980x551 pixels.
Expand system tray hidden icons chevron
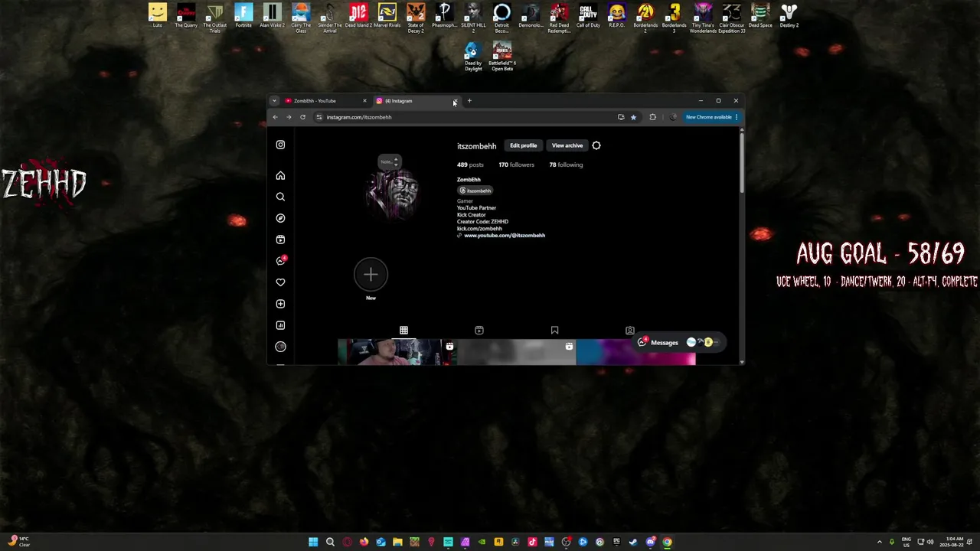point(880,542)
